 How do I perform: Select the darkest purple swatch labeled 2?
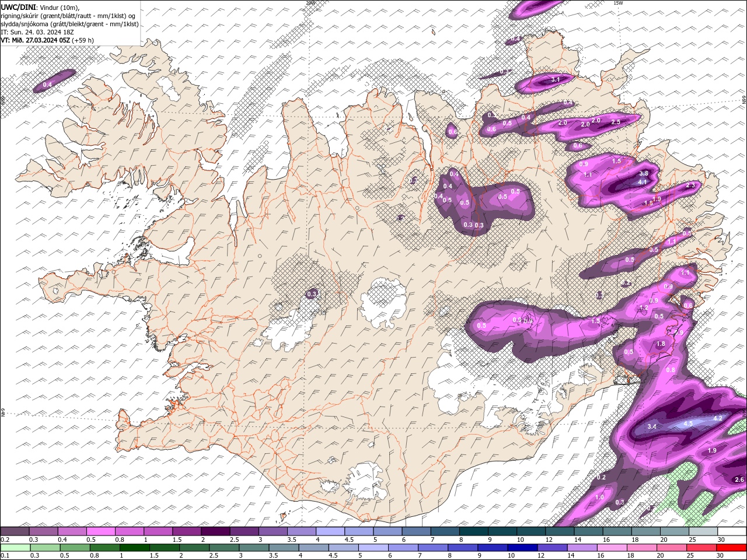tap(215, 531)
